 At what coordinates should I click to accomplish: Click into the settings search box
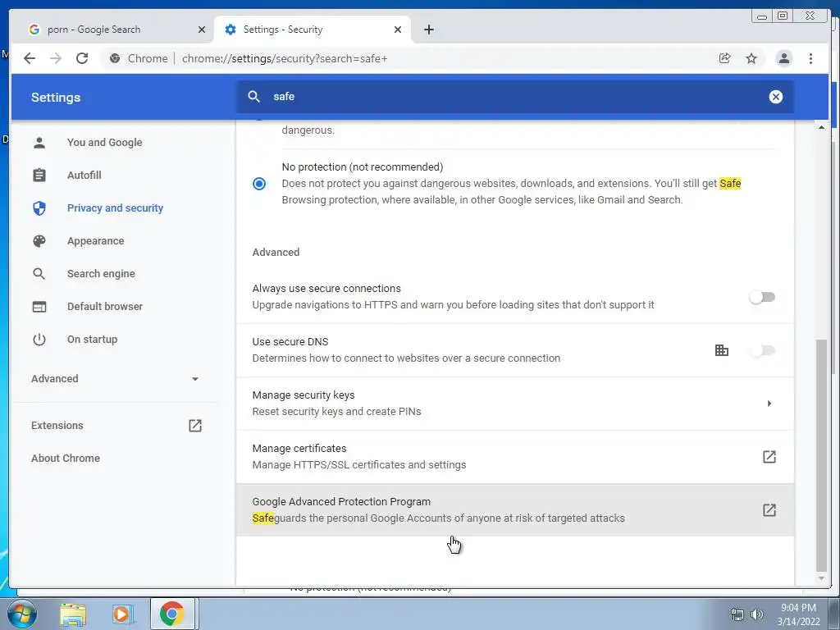[x=514, y=97]
